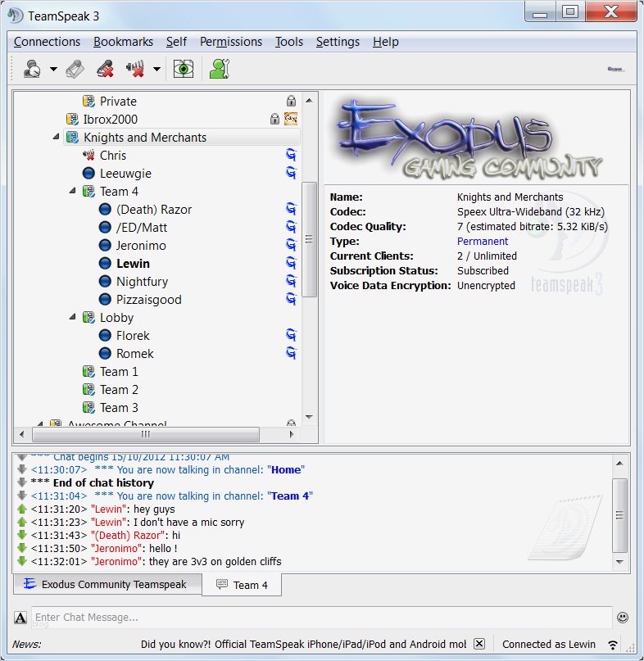Collapse the Team 4 channel tree
Viewport: 644px width, 661px height.
coord(73,191)
